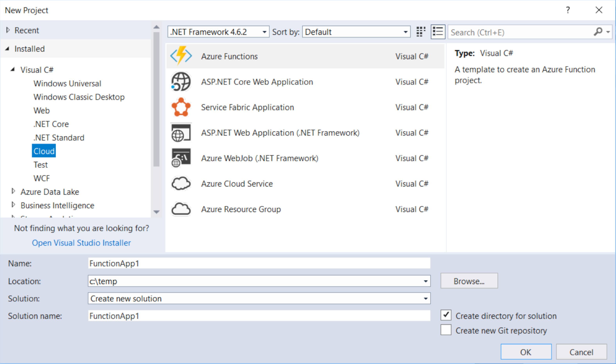This screenshot has width=616, height=364.
Task: Collapse the Visual C# tree node
Action: click(x=13, y=69)
